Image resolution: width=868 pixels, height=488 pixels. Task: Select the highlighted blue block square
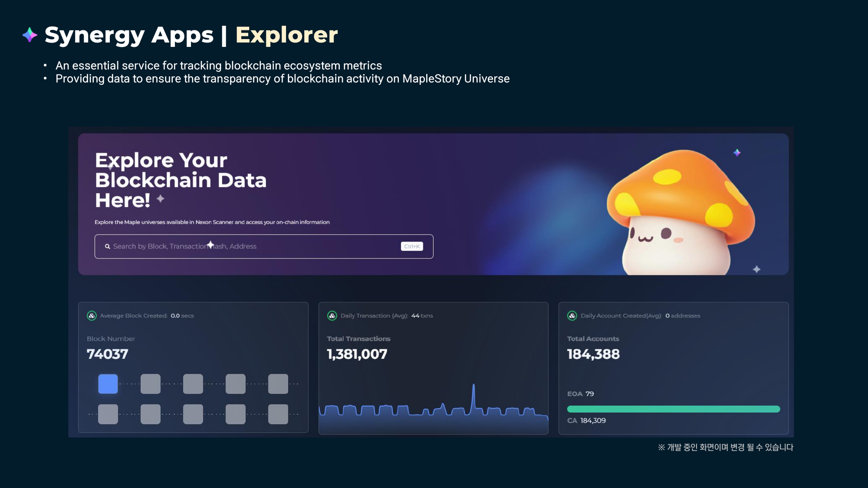tap(108, 384)
